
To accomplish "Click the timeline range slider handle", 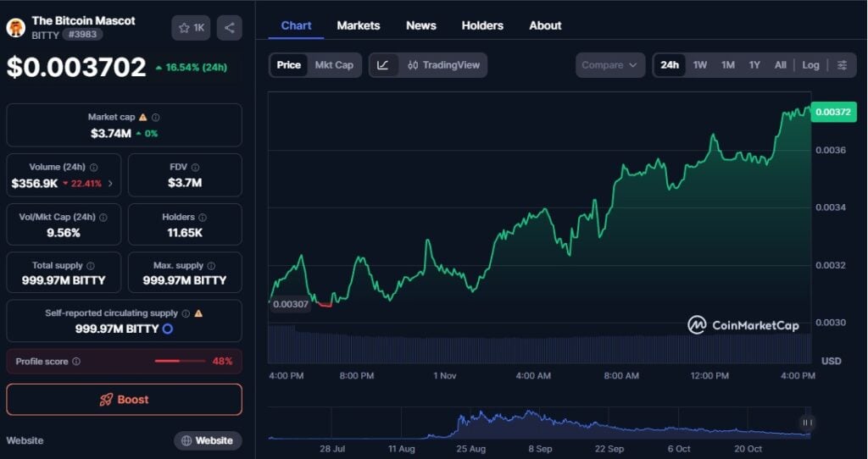I will pyautogui.click(x=807, y=423).
